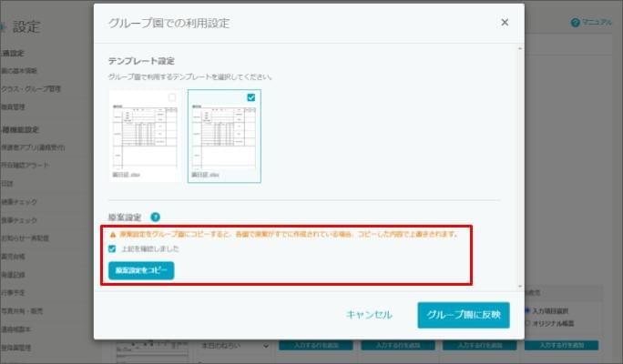This screenshot has width=623, height=364.
Task: Open 食事チェック in the sidebar menu
Action: click(x=20, y=220)
